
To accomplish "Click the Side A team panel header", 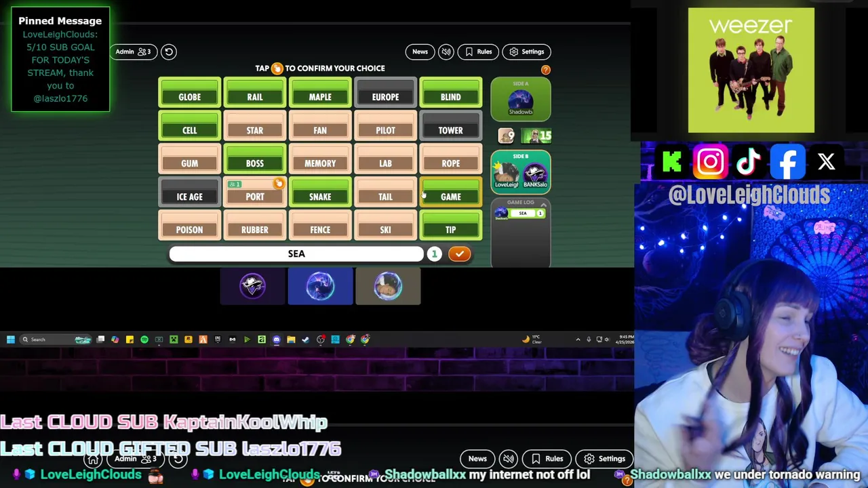I will (x=521, y=83).
